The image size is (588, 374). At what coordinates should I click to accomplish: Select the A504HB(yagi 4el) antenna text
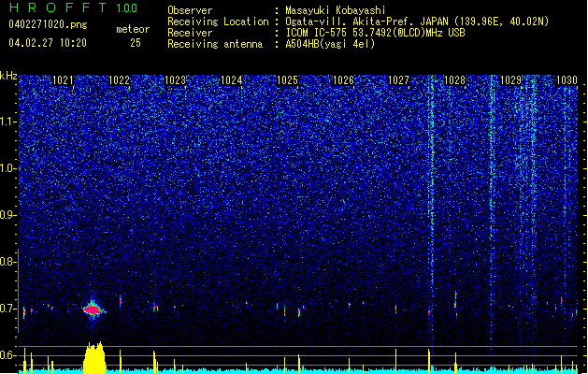(x=330, y=44)
